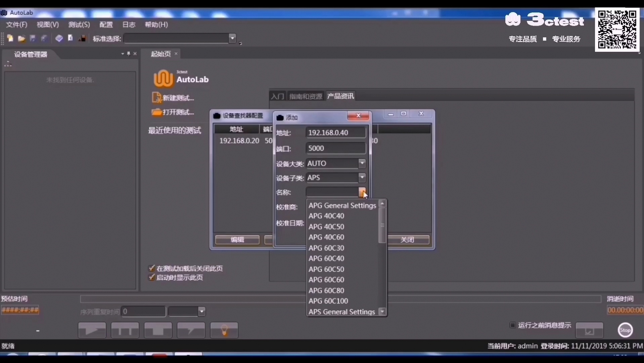
Task: Select APG 60C80 from list
Action: pos(342,290)
